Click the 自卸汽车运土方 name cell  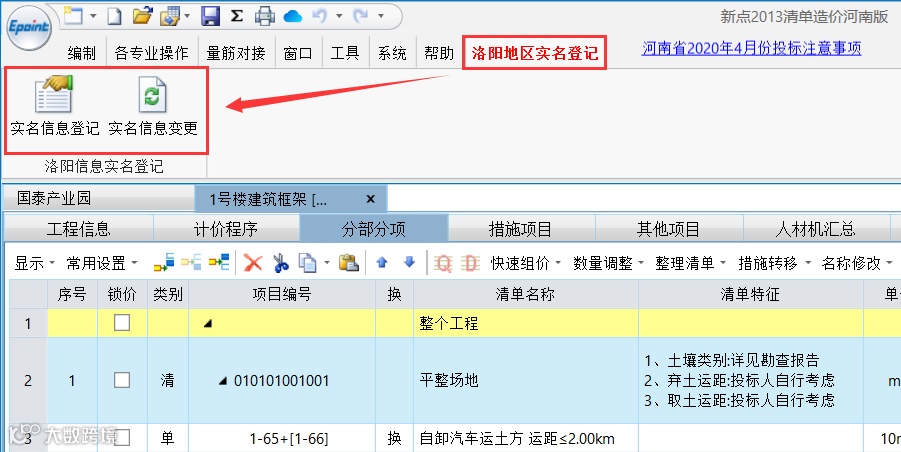pos(526,439)
